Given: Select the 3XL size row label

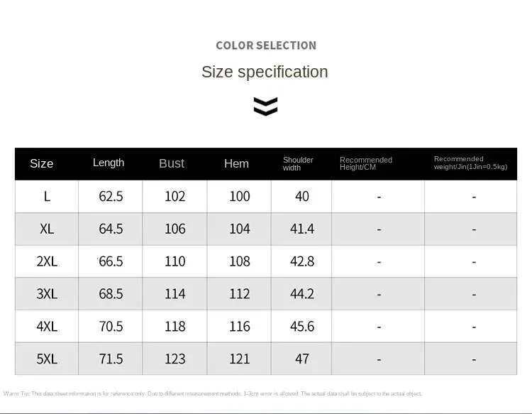Looking at the screenshot, I should tap(47, 294).
